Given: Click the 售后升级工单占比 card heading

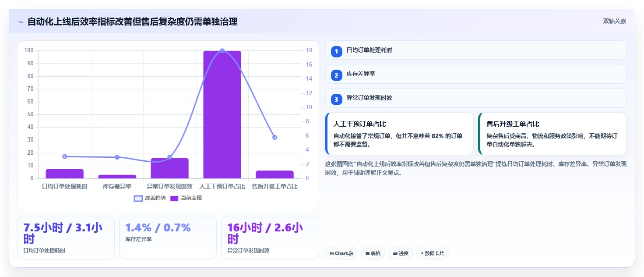Looking at the screenshot, I should coord(513,124).
